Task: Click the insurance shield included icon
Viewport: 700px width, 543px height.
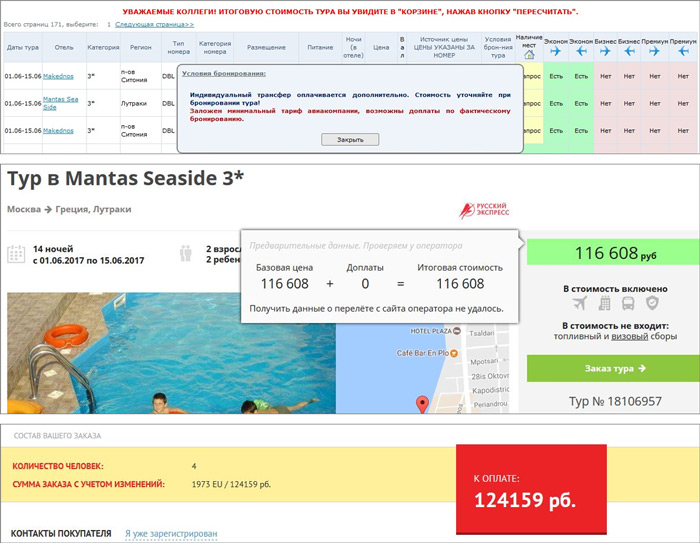Action: 652,303
